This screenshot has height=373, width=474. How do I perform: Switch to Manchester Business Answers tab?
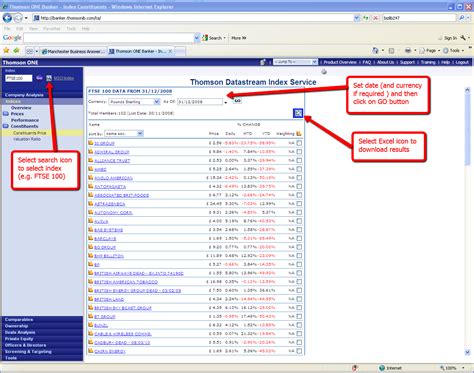pos(73,51)
